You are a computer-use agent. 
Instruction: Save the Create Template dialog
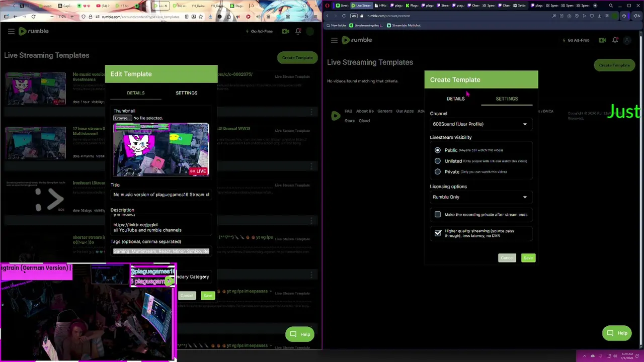coord(528,258)
